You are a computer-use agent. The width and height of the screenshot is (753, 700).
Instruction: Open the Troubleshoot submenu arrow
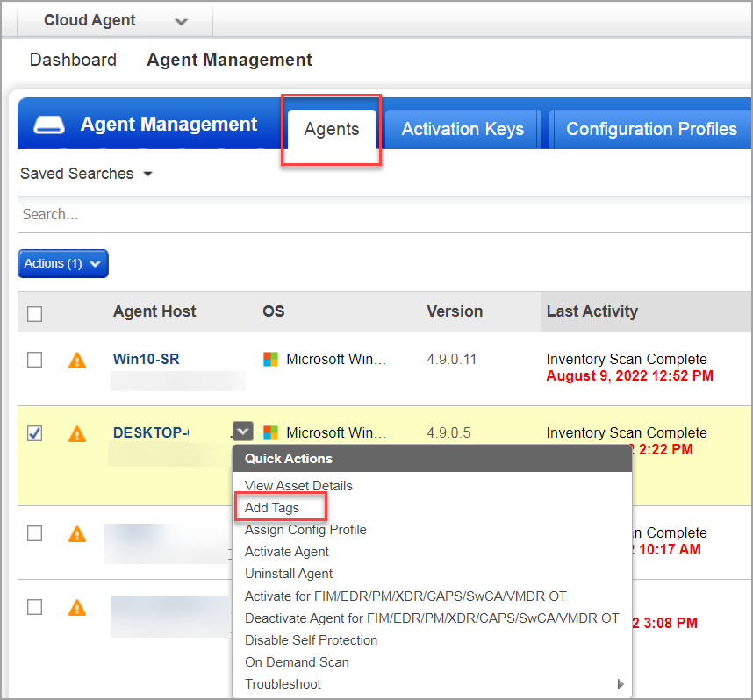[x=620, y=683]
